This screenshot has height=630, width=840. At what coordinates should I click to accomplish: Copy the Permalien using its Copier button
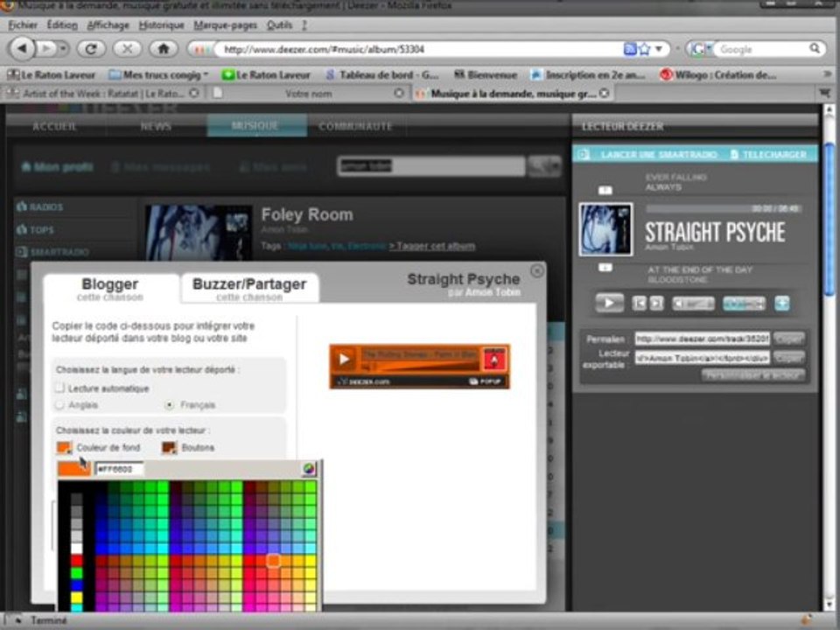tap(788, 339)
